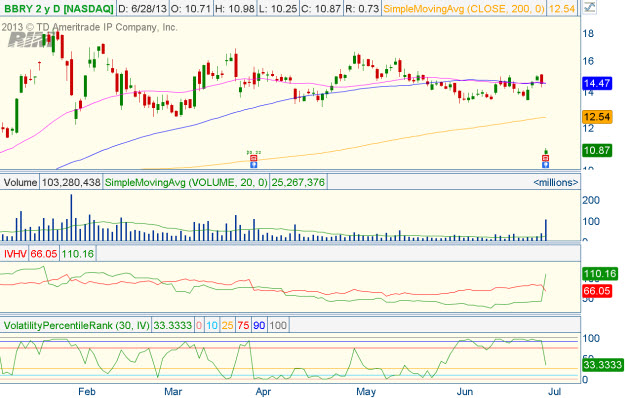Click the blue 90 level swatch label
Screen dimensions: 625x398
(259, 325)
